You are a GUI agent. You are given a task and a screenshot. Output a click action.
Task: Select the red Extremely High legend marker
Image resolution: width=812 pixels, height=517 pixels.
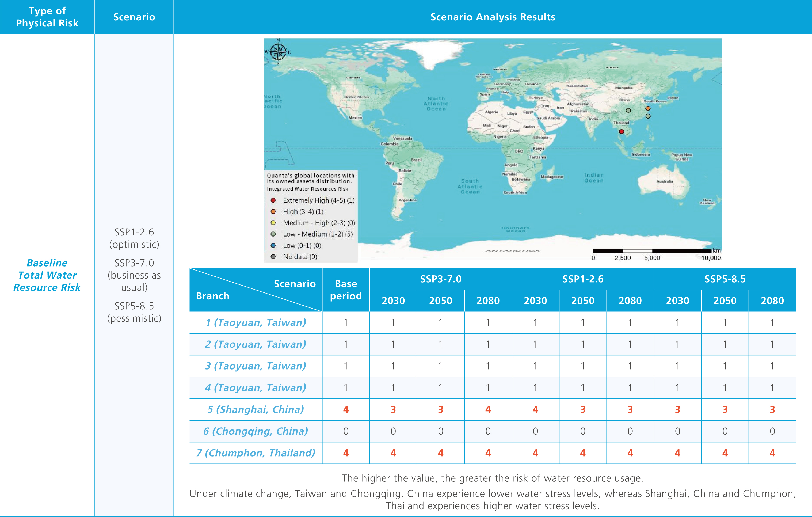[x=273, y=200]
